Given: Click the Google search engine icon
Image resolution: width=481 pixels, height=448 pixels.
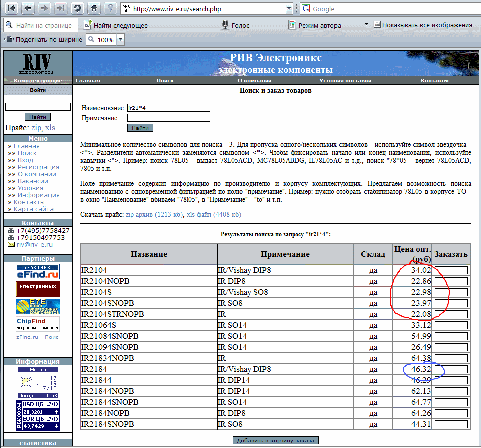Looking at the screenshot, I should pos(306,8).
